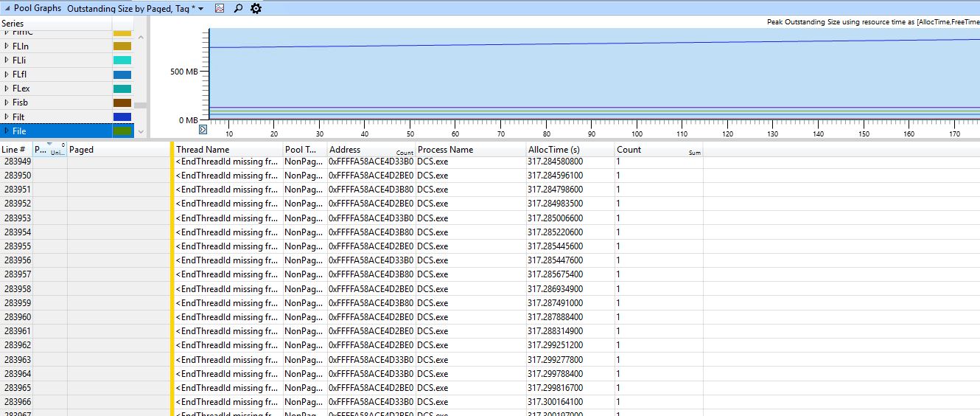Select line number 283953

point(18,218)
